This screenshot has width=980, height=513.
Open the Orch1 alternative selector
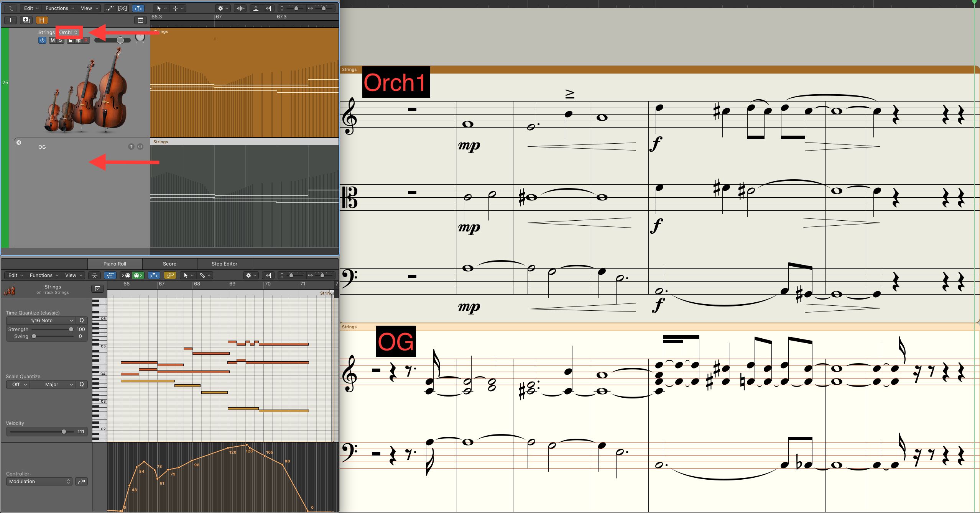(x=68, y=33)
